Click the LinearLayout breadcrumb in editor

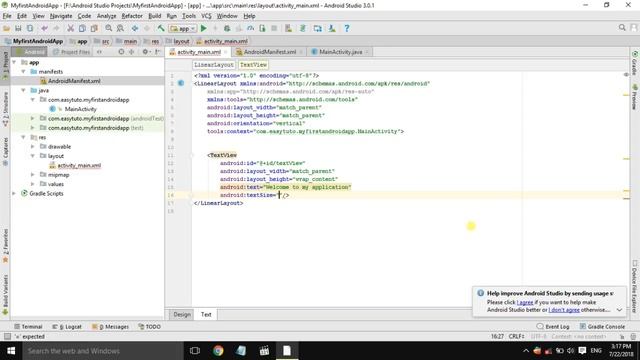pos(214,65)
